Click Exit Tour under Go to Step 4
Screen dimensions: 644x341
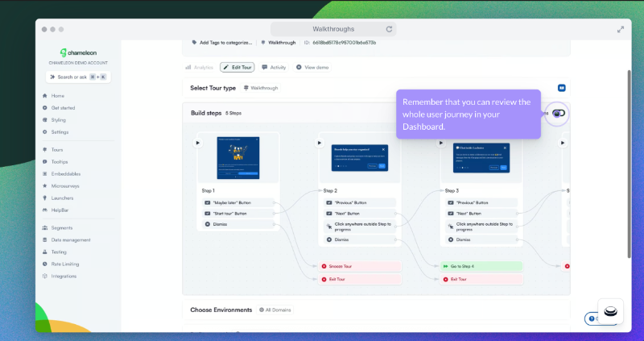(481, 279)
